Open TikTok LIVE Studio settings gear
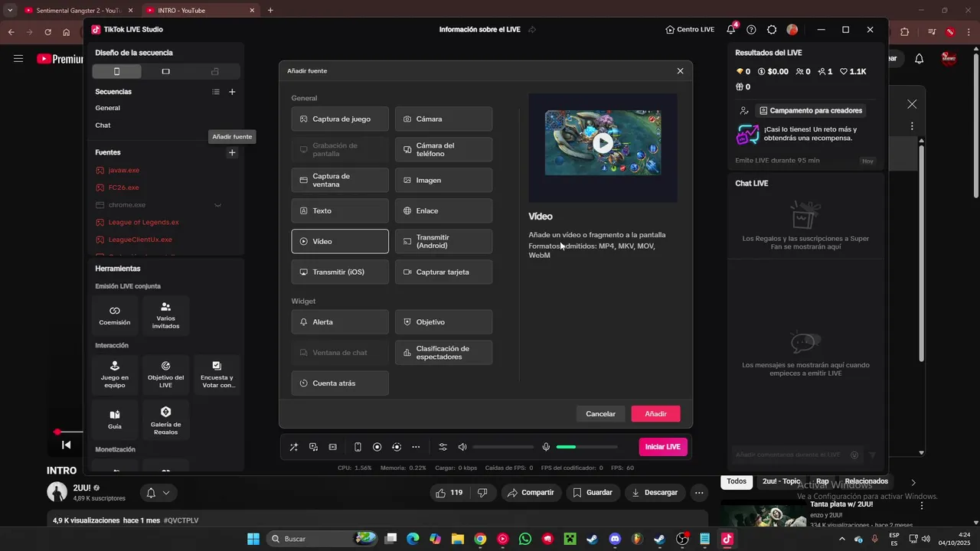980x551 pixels. [x=772, y=29]
